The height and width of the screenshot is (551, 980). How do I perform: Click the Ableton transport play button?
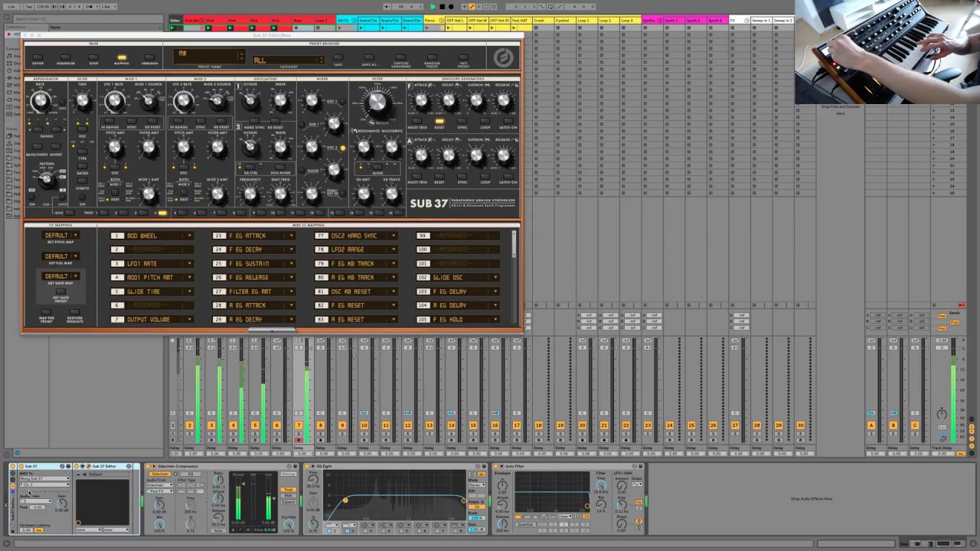click(433, 7)
